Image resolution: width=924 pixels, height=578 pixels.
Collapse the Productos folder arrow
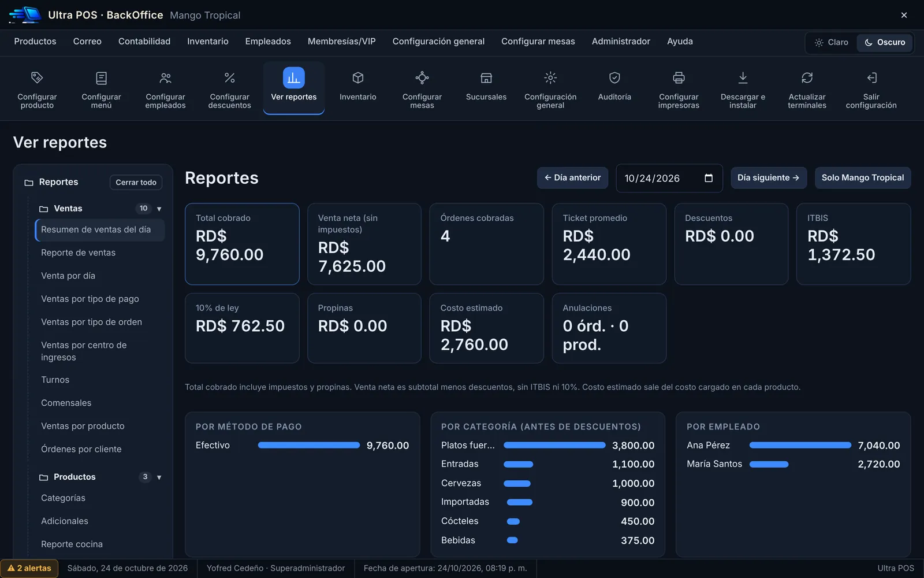point(159,477)
